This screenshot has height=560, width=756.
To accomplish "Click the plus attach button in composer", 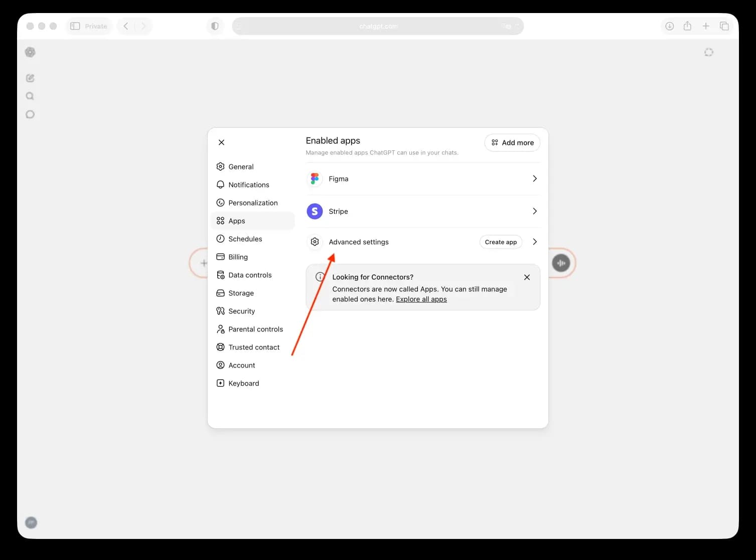I will [204, 263].
